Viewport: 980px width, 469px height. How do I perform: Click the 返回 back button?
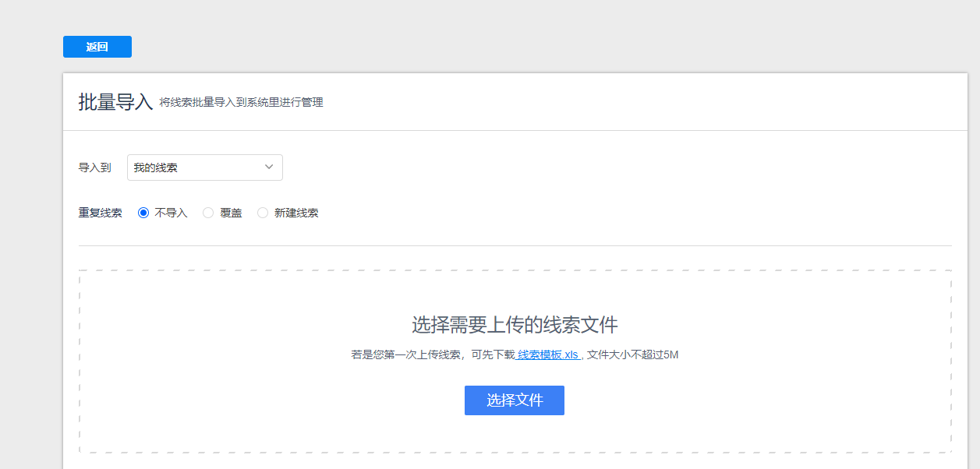pos(97,47)
